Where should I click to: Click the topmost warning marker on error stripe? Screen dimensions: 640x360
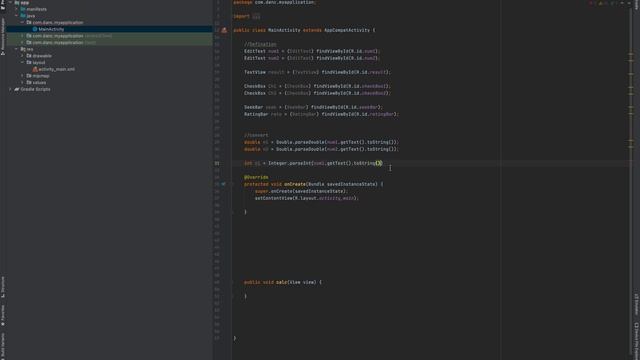click(631, 54)
